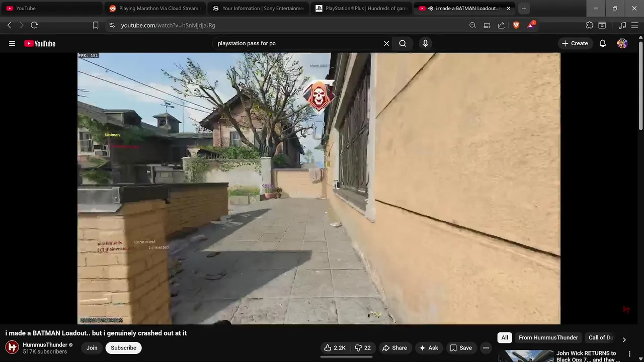Open a new browser tab
The image size is (644, 362).
[x=524, y=8]
